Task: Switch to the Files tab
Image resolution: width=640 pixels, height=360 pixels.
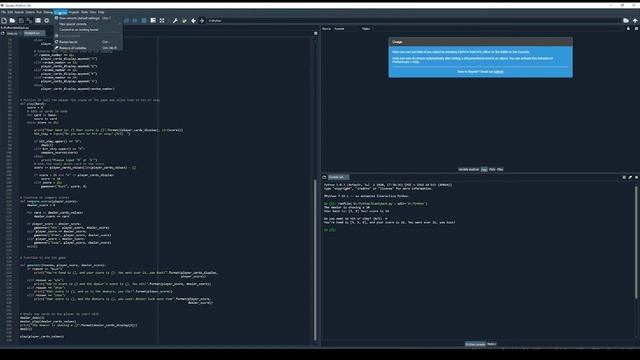Action: 500,169
